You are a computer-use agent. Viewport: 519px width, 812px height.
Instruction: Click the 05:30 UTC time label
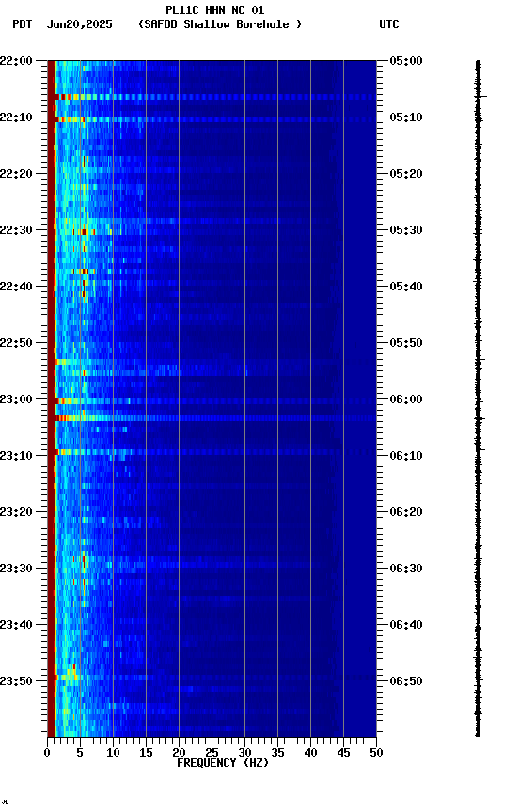pyautogui.click(x=406, y=230)
